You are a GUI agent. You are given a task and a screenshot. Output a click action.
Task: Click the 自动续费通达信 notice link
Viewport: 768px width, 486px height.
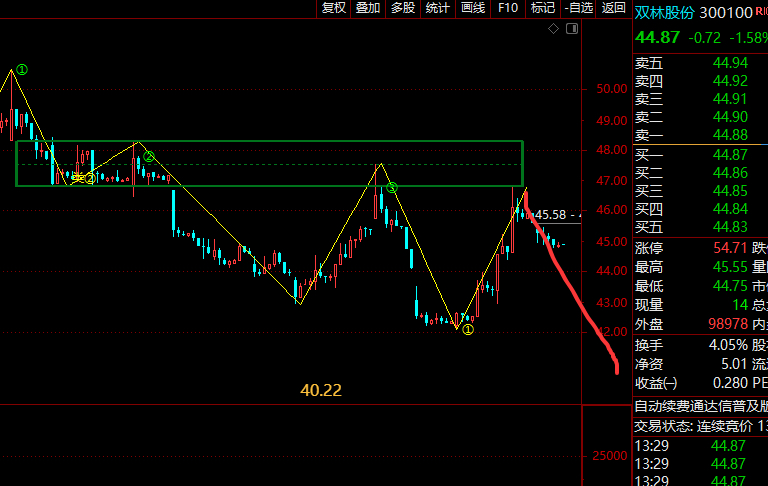point(701,406)
